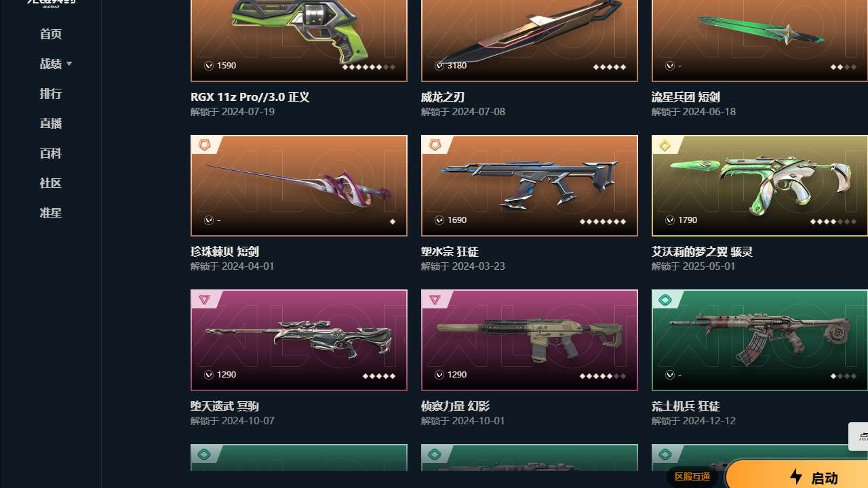868x488 pixels.
Task: Select 准星 in the sidebar
Action: 51,213
